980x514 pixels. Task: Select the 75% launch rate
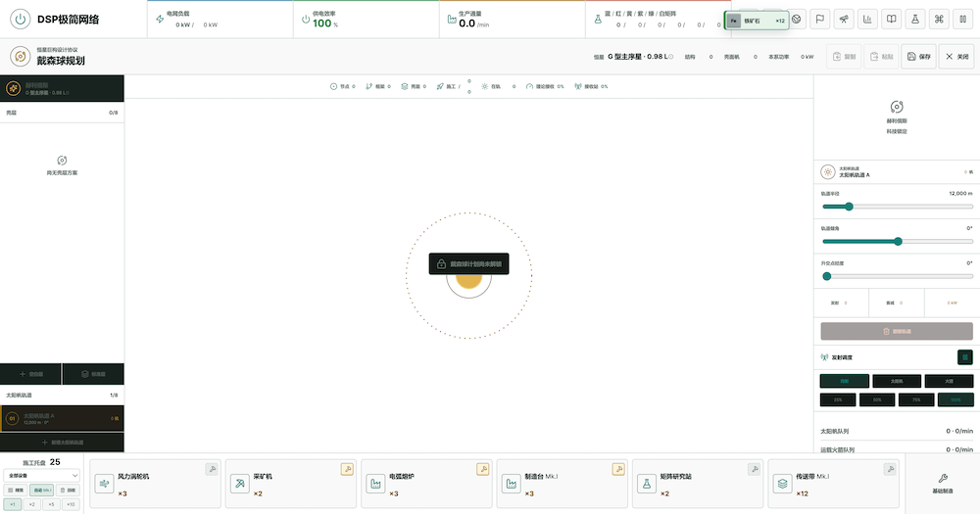click(916, 399)
